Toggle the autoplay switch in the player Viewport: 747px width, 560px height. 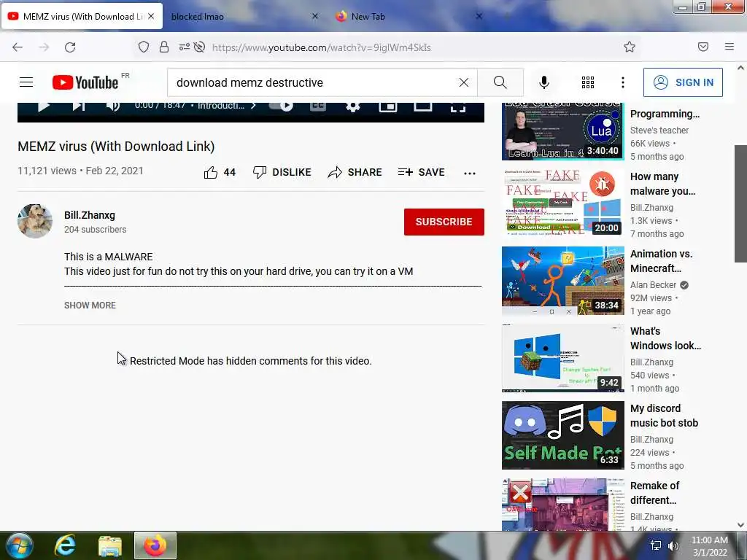click(x=282, y=106)
